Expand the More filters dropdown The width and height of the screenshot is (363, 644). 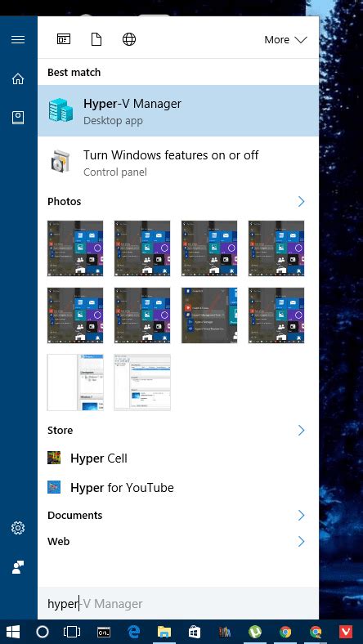coord(285,40)
